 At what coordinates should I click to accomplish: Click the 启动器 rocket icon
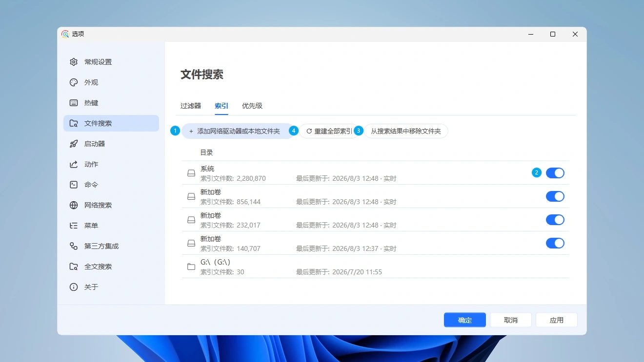point(74,144)
